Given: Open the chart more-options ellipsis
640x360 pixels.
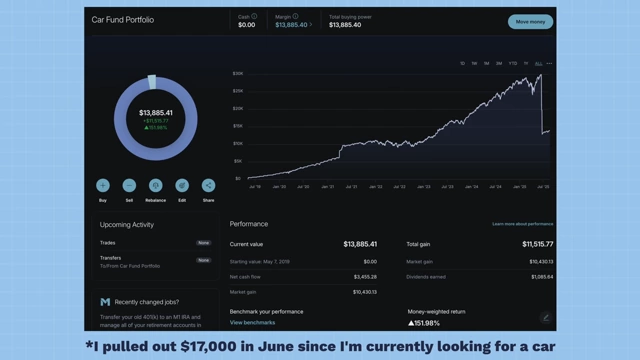Looking at the screenshot, I should click(549, 63).
